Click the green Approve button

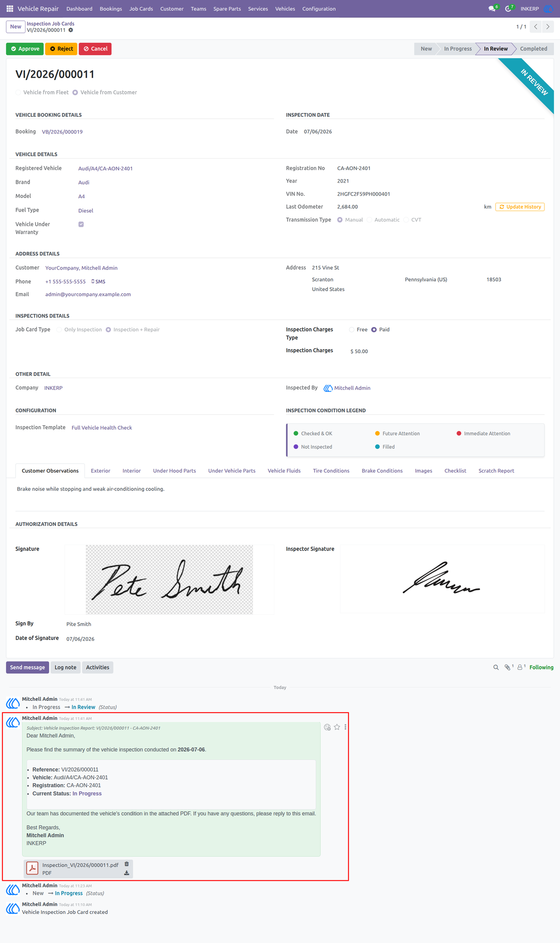point(25,49)
